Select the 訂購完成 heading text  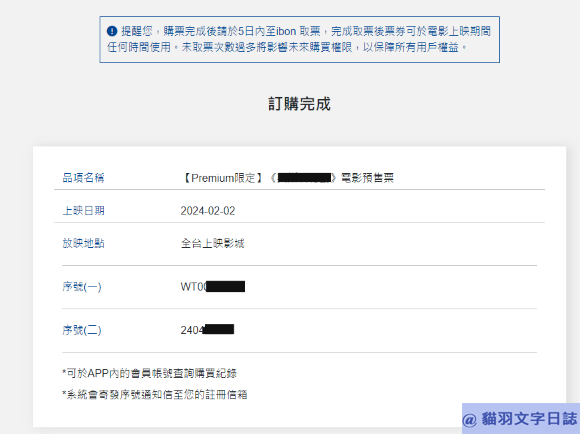point(299,104)
